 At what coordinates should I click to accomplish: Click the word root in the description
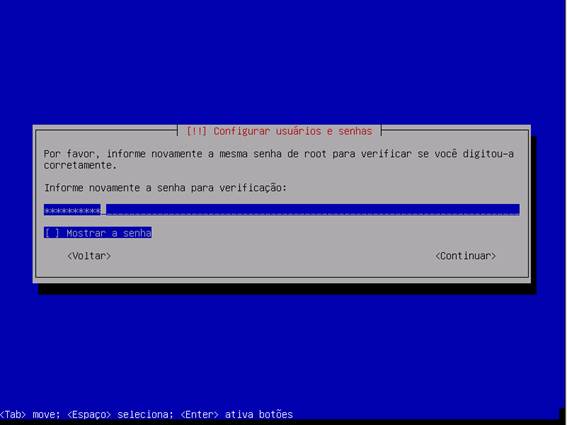(x=315, y=154)
